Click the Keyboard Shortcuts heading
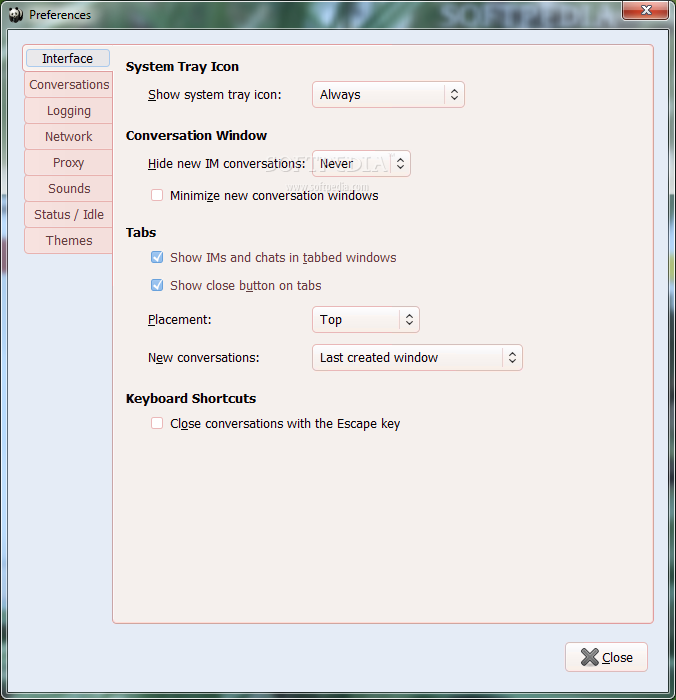 pos(191,398)
